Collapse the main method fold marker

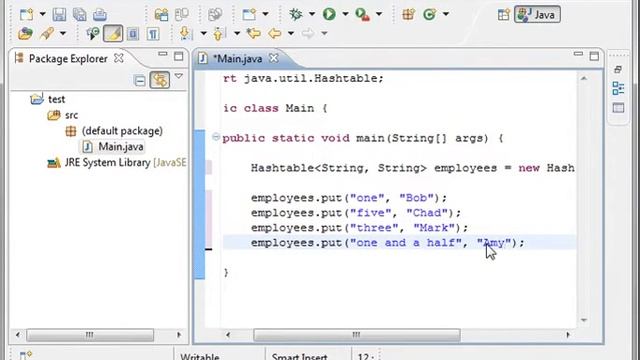tap(216, 137)
